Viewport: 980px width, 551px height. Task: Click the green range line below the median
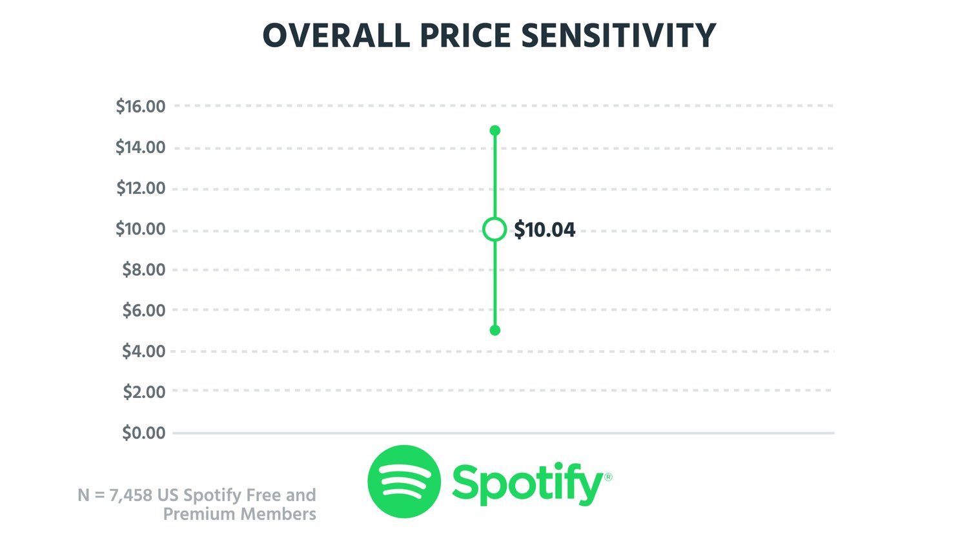[x=495, y=284]
